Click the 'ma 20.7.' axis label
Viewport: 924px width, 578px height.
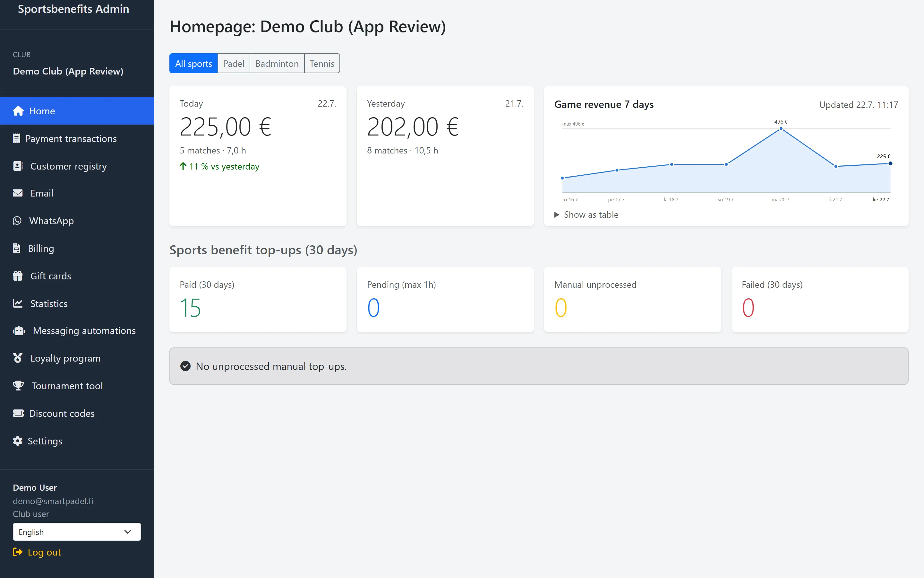point(781,199)
